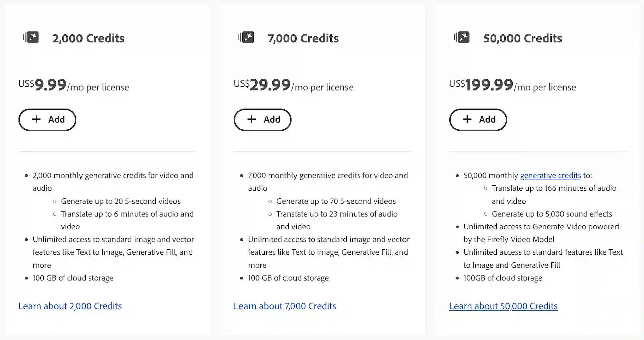Click the 'Generate up to 5,000 sound effects' bullet
The image size is (644, 340).
552,214
